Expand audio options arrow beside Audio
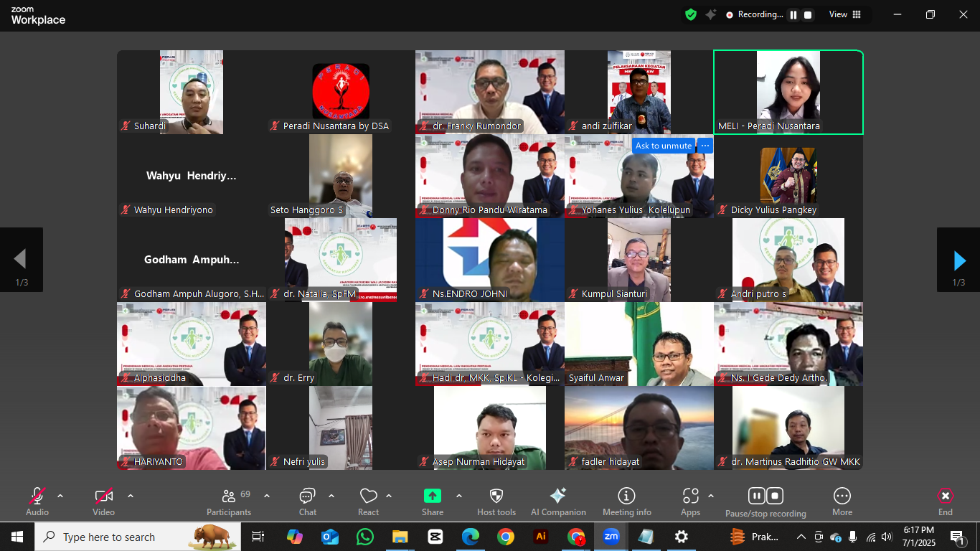 tap(60, 496)
